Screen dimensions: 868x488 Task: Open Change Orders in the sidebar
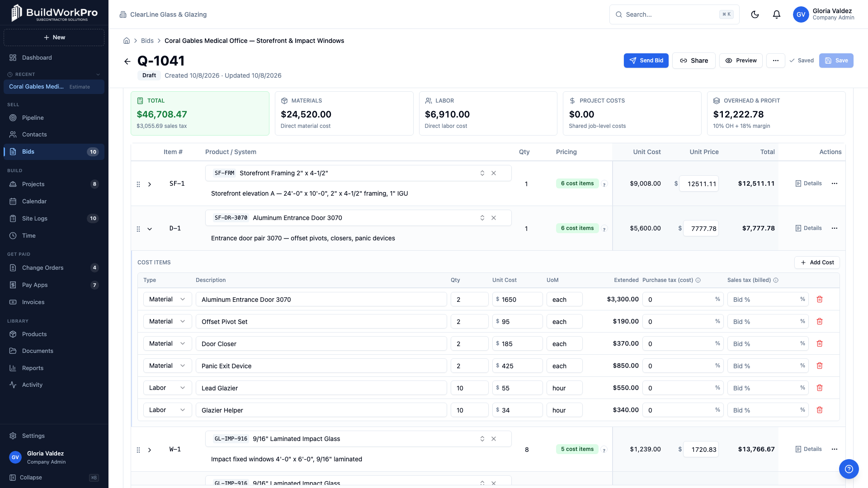click(x=54, y=267)
